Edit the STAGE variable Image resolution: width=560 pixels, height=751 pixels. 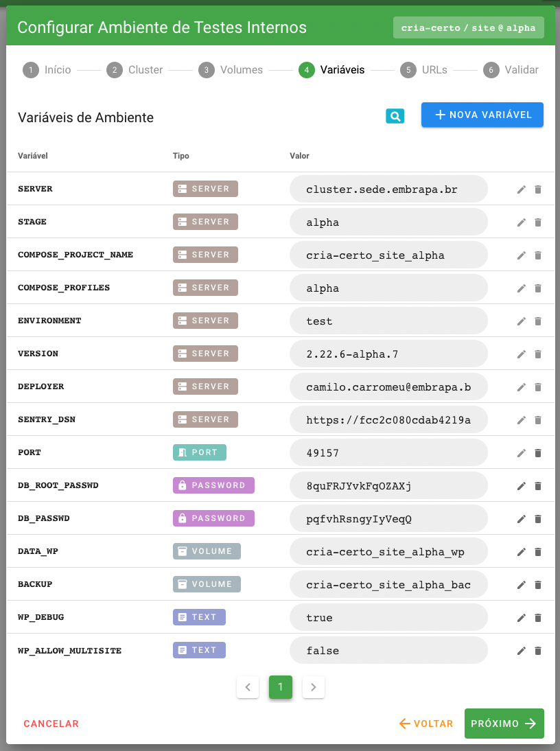pos(522,222)
